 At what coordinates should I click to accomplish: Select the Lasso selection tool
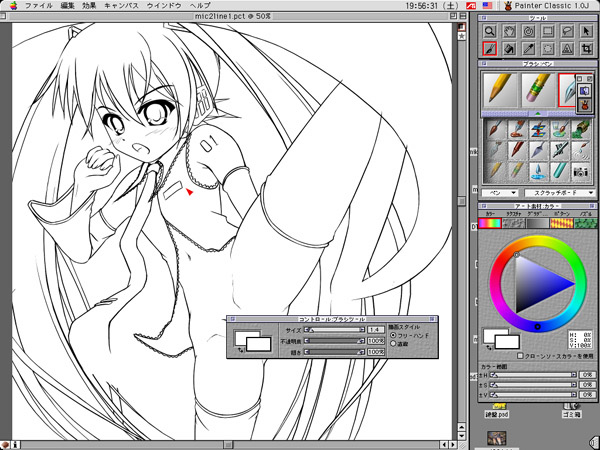click(566, 31)
